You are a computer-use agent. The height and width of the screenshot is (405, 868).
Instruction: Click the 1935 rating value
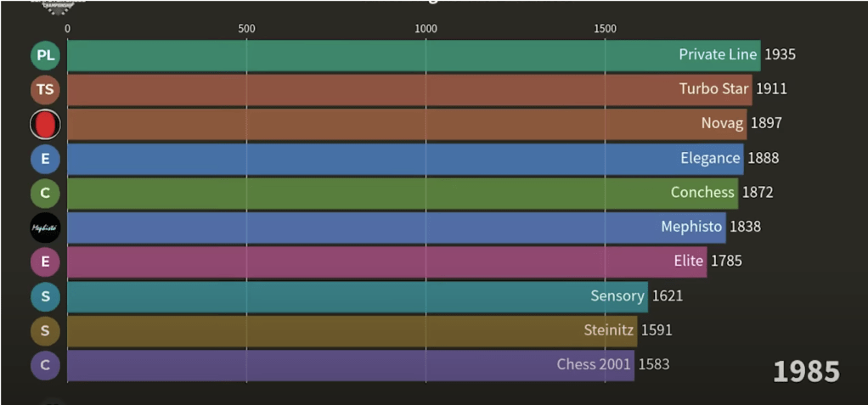(x=780, y=54)
